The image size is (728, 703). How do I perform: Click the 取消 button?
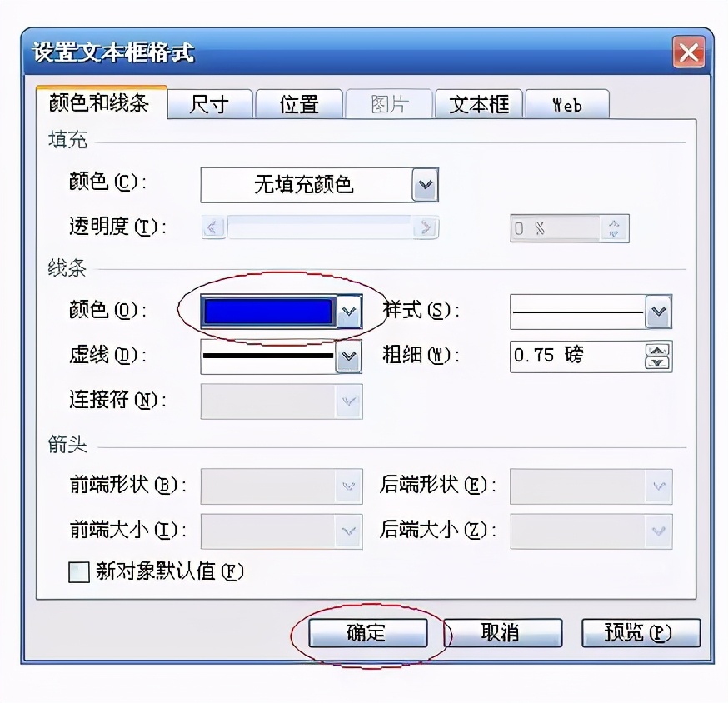[x=503, y=632]
